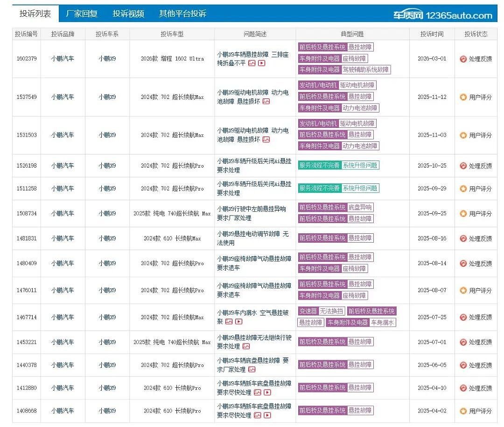Open image icon in complaint 1602379 description
This screenshot has height=427, width=504.
coord(252,63)
